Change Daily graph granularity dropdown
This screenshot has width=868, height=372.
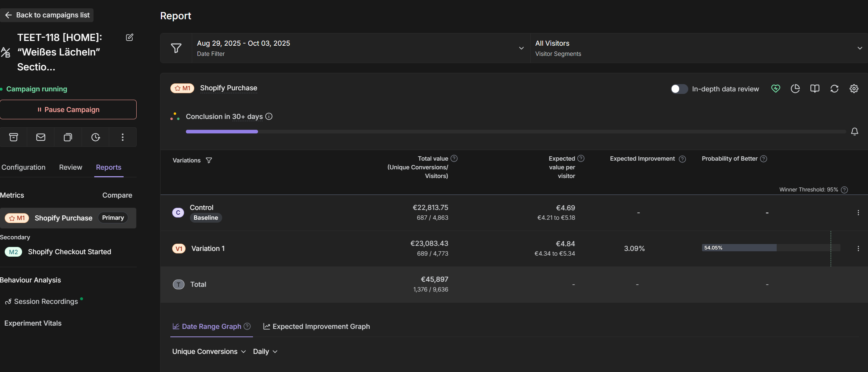click(265, 351)
